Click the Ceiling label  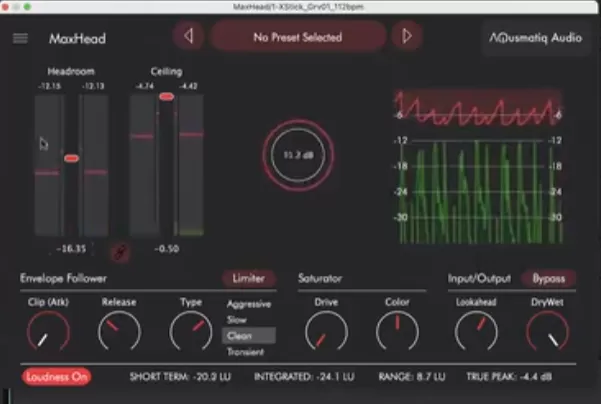coord(166,71)
